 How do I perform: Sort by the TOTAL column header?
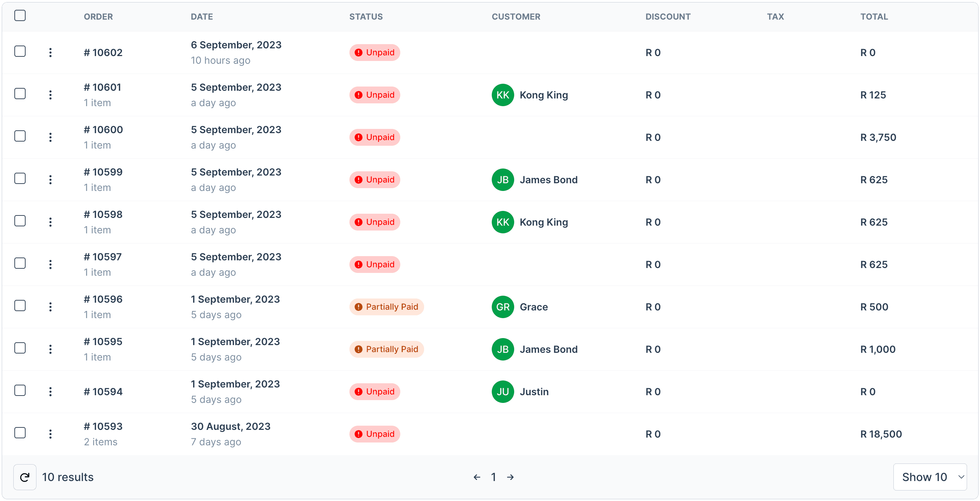tap(874, 17)
